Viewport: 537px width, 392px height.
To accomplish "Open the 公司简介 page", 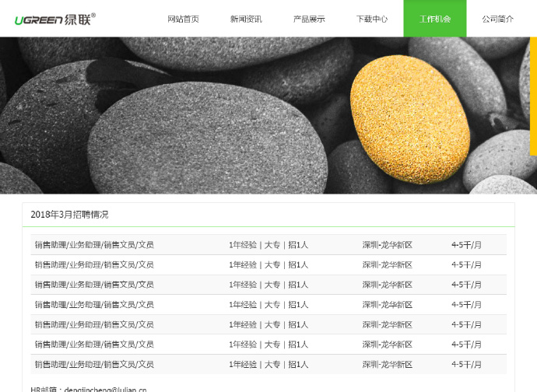I will coord(498,19).
